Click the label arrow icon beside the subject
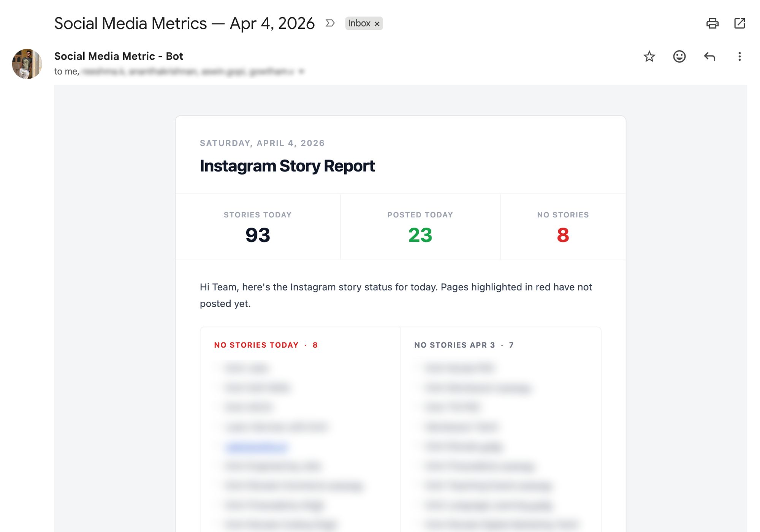760x532 pixels. 329,23
